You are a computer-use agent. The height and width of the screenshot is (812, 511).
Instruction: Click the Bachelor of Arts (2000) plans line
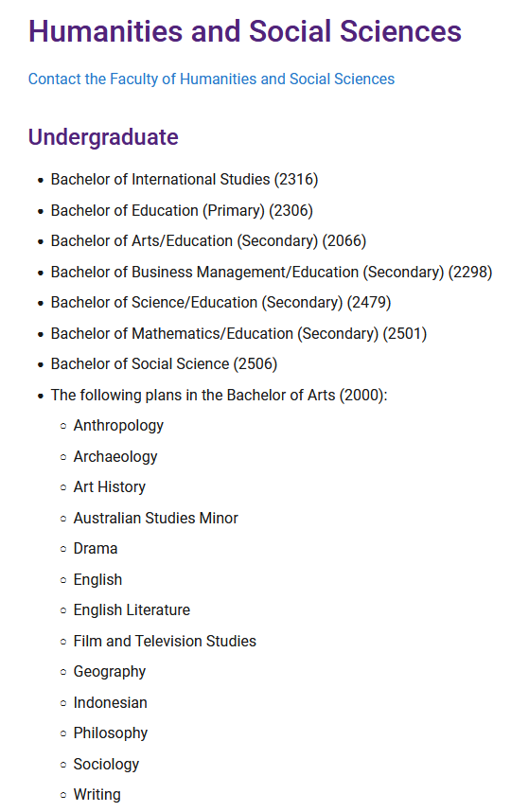tap(219, 396)
